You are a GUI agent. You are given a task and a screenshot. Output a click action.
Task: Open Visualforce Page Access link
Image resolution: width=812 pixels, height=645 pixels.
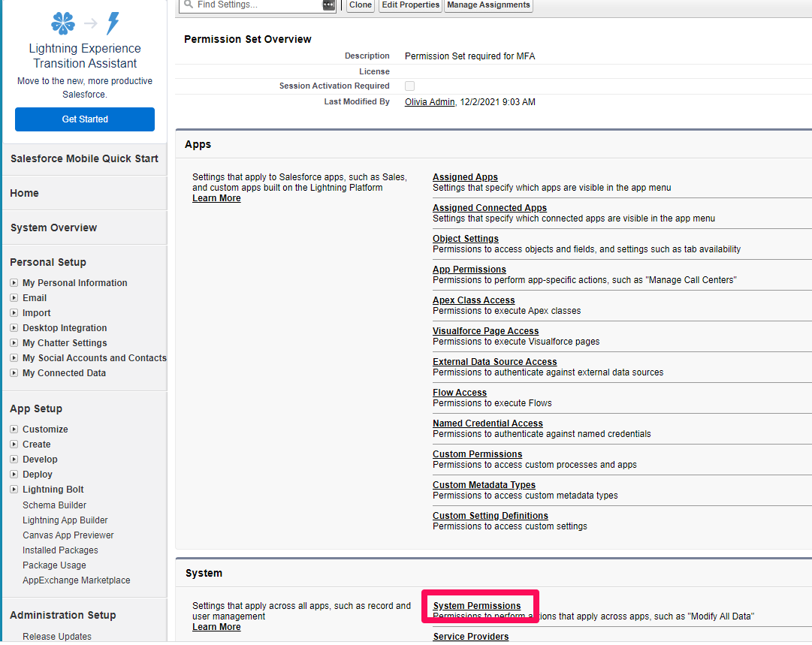click(x=486, y=331)
